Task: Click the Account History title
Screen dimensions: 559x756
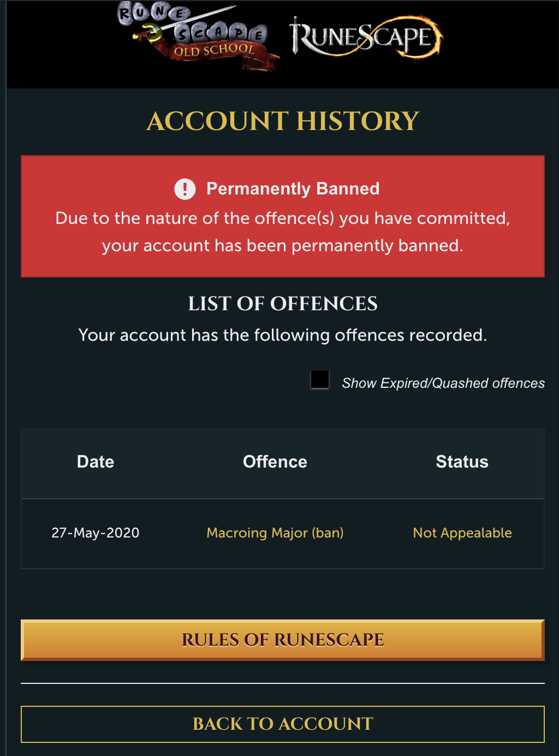Action: click(283, 121)
